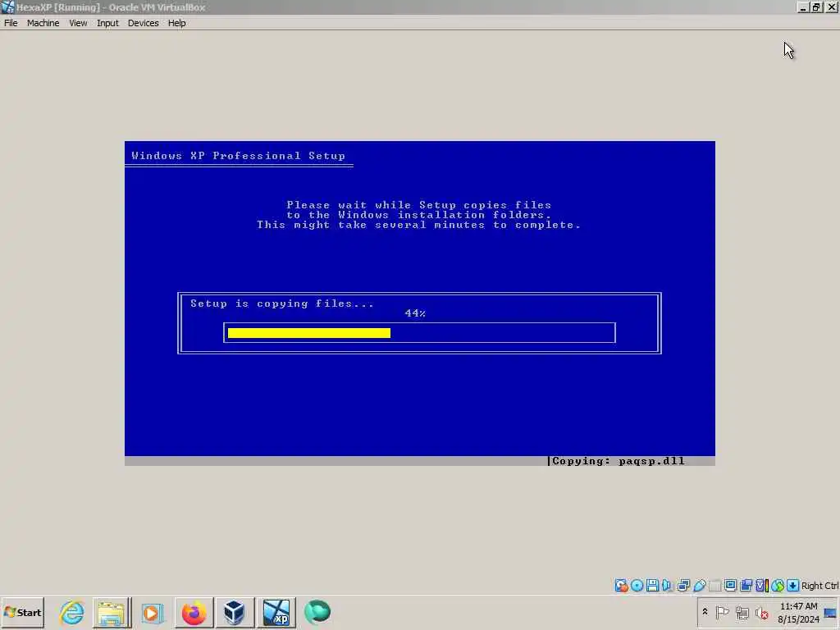The height and width of the screenshot is (630, 840).
Task: Close the VirtualBox window
Action: [x=832, y=7]
